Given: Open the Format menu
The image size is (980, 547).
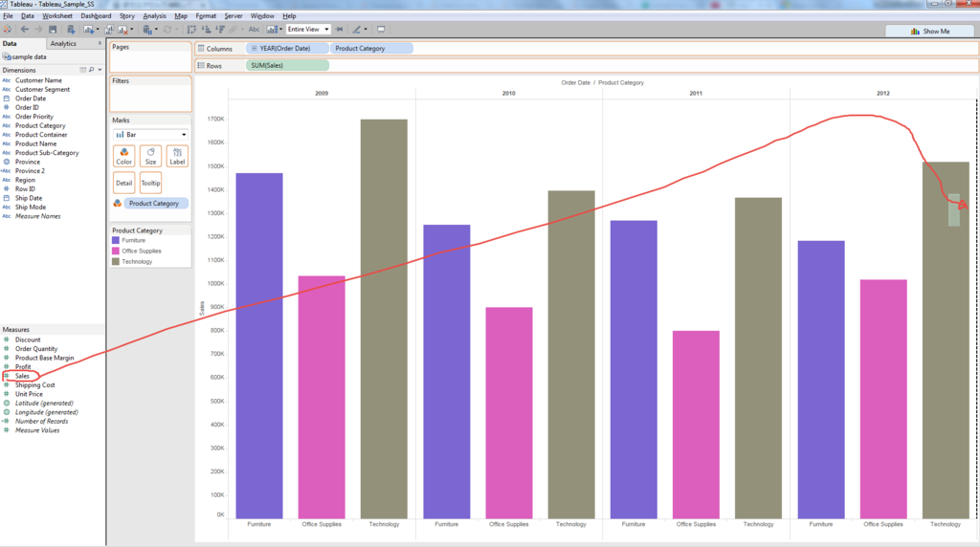Looking at the screenshot, I should click(x=206, y=15).
